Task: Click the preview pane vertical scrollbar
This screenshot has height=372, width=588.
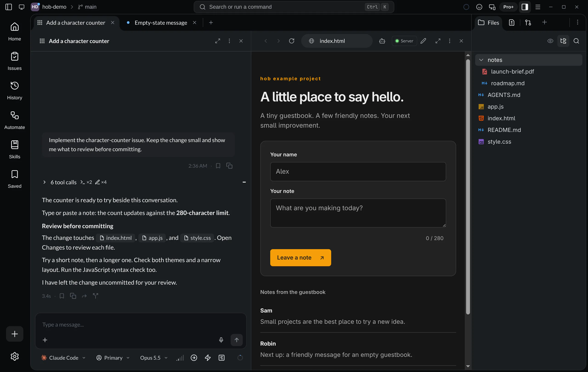Action: pos(468,187)
